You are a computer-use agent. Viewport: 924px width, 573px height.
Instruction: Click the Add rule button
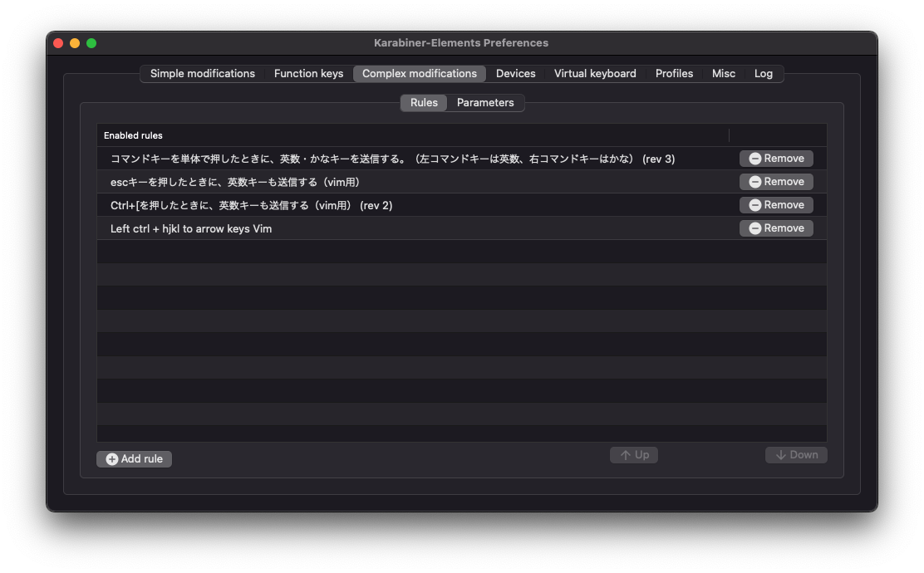[x=134, y=458]
